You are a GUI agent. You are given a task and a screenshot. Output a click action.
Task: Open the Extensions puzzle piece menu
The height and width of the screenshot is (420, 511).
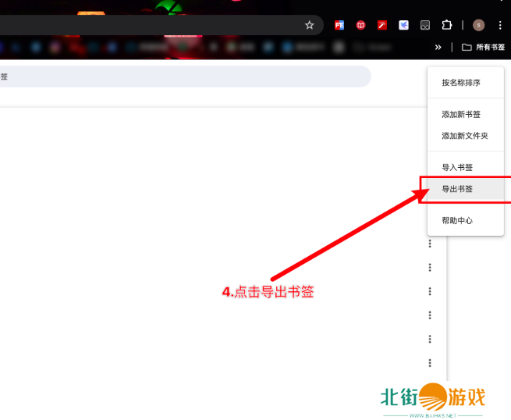[x=447, y=25]
